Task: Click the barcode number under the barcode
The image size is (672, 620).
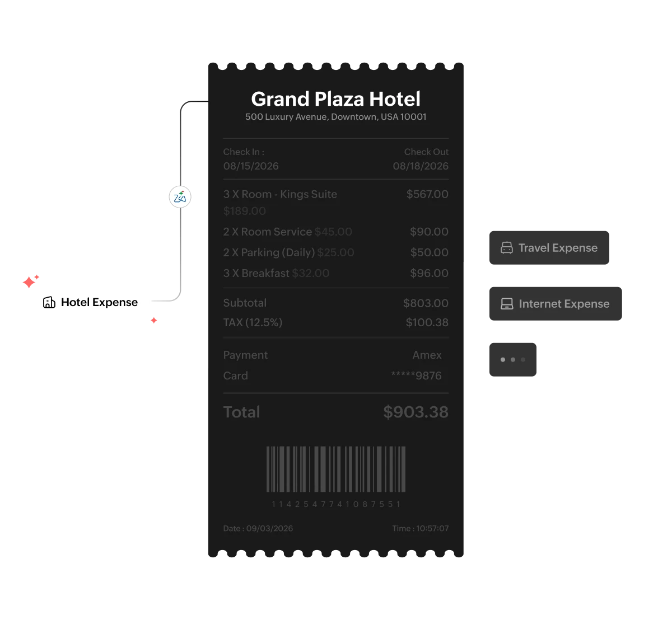Action: click(x=336, y=504)
